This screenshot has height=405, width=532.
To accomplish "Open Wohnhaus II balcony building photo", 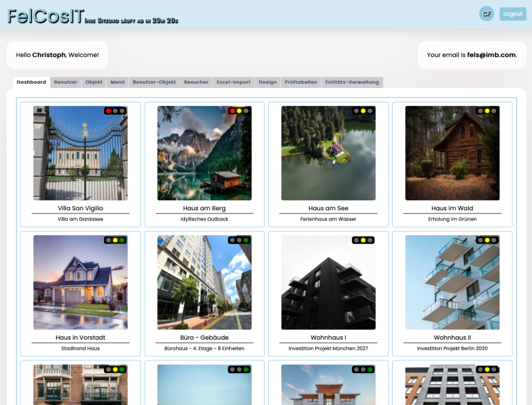I will point(452,282).
